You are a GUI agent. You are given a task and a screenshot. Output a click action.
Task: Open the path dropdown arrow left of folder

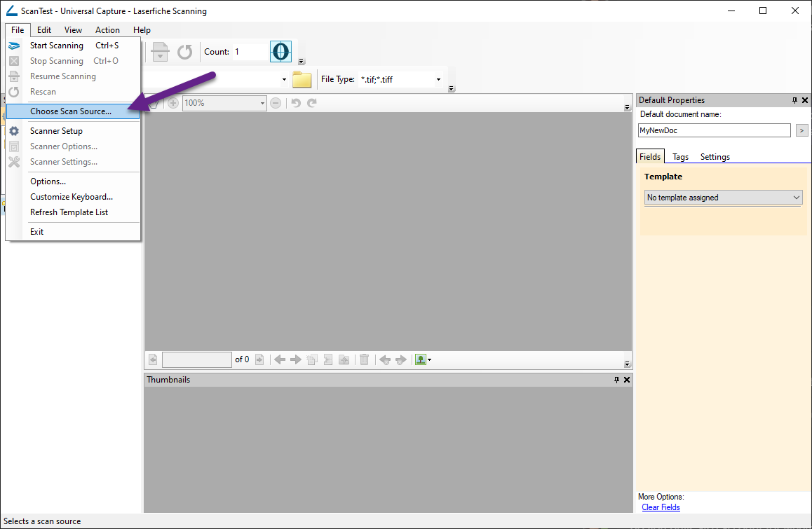click(284, 79)
